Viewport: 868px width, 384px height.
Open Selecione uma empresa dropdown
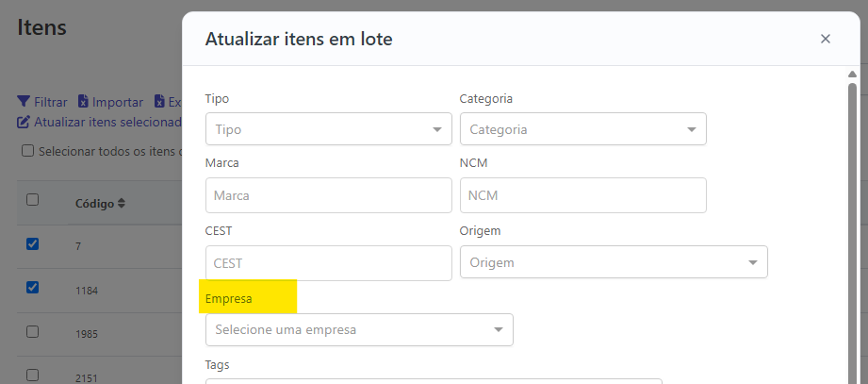359,329
